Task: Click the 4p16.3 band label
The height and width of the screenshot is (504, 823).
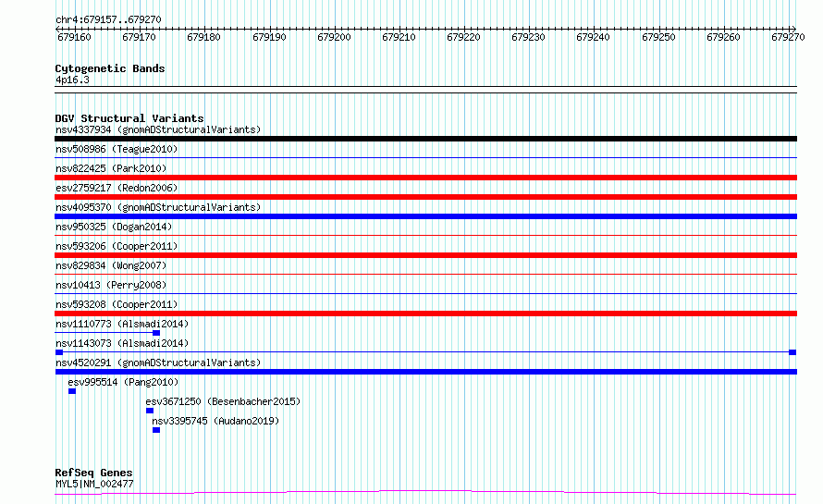Action: click(72, 80)
